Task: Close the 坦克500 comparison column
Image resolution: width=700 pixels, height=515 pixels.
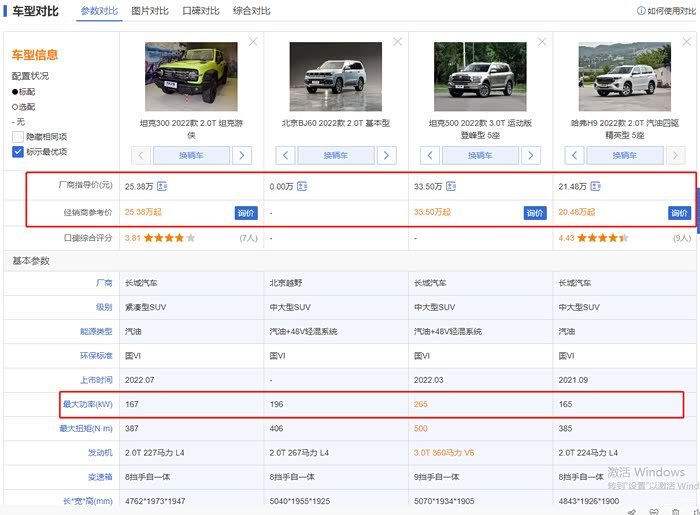Action: (x=543, y=42)
